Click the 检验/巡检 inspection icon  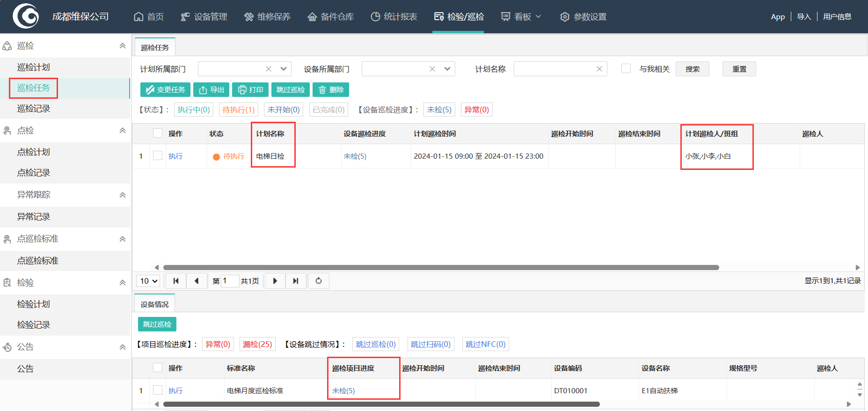coord(439,17)
